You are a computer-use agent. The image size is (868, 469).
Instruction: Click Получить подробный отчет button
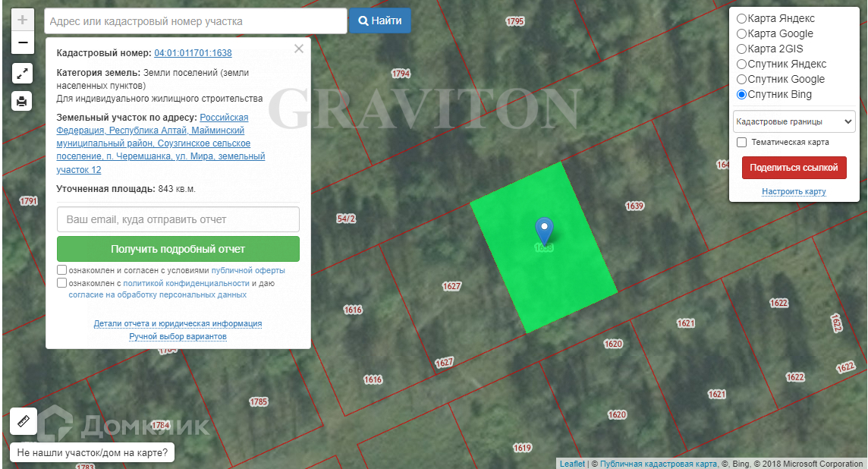pos(178,249)
